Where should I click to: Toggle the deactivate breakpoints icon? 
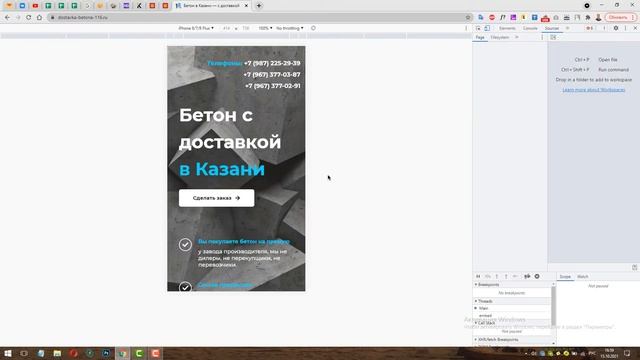click(527, 276)
